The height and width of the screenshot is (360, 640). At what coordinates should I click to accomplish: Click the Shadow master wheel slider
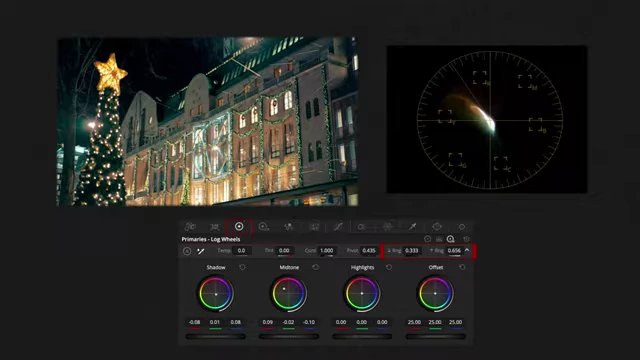pos(216,337)
